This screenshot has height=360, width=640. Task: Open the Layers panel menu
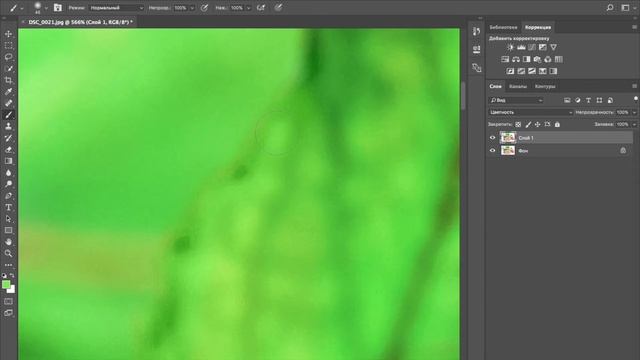[x=634, y=86]
